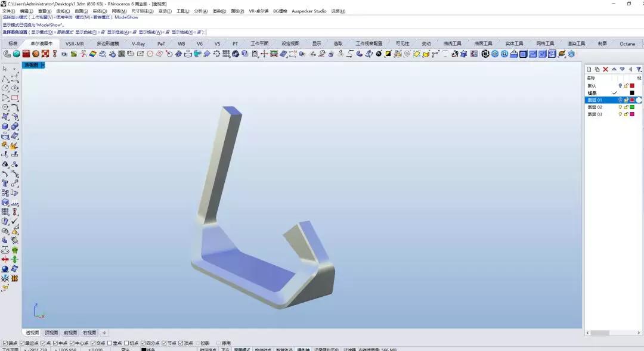The height and width of the screenshot is (351, 644).
Task: Open the 文件(F) menu
Action: click(x=8, y=11)
